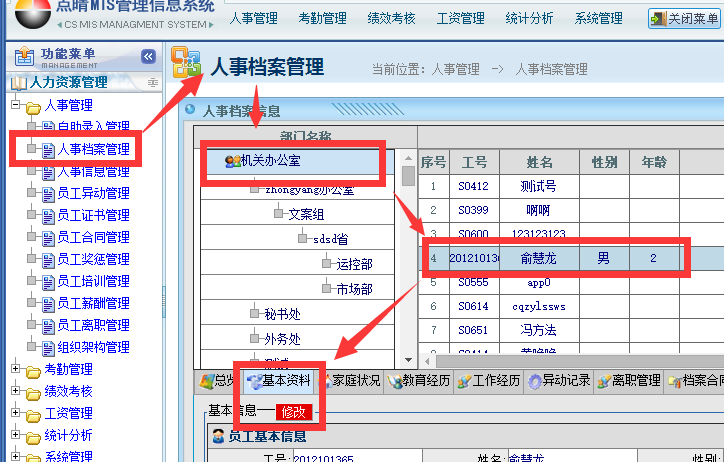Collapse the 人事管理 folder node
The image size is (724, 462).
(x=15, y=106)
